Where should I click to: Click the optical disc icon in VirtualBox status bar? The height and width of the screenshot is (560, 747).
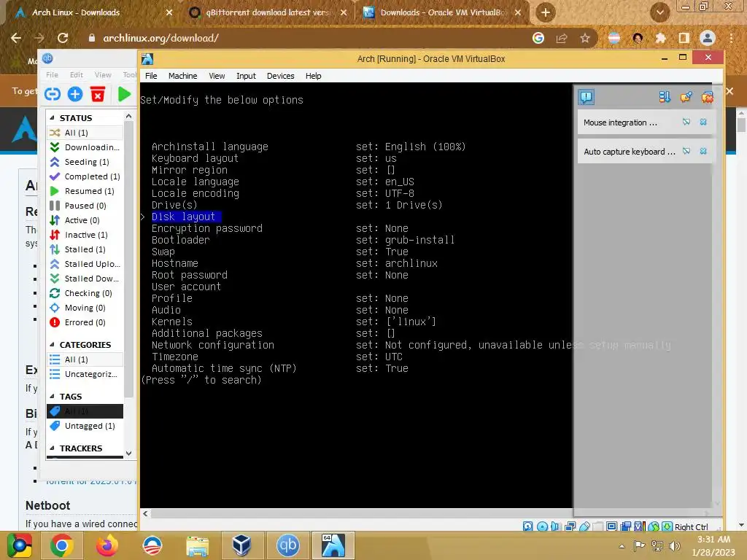click(542, 526)
